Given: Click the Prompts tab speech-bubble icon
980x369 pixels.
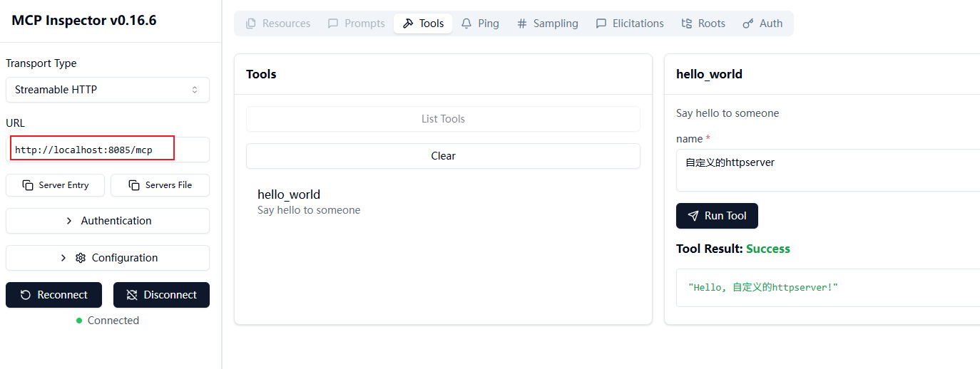Looking at the screenshot, I should [333, 24].
